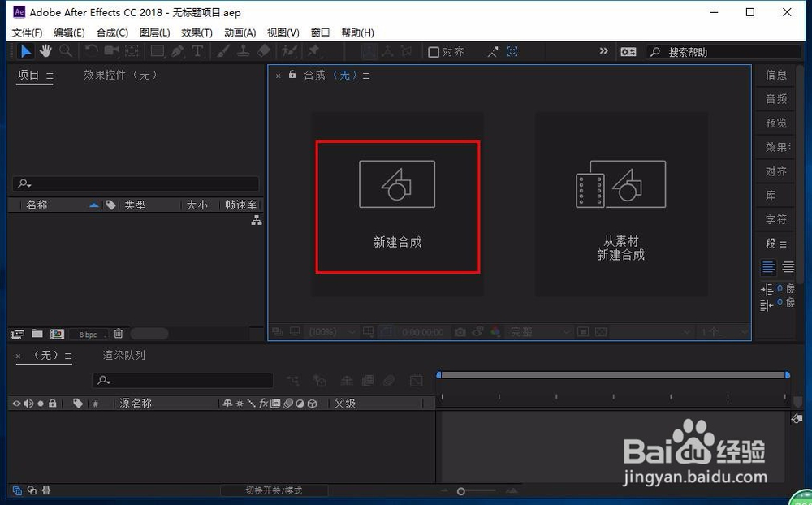Toggle the transfer modes pane icon
Viewport: 812px width, 505px height.
click(32, 490)
